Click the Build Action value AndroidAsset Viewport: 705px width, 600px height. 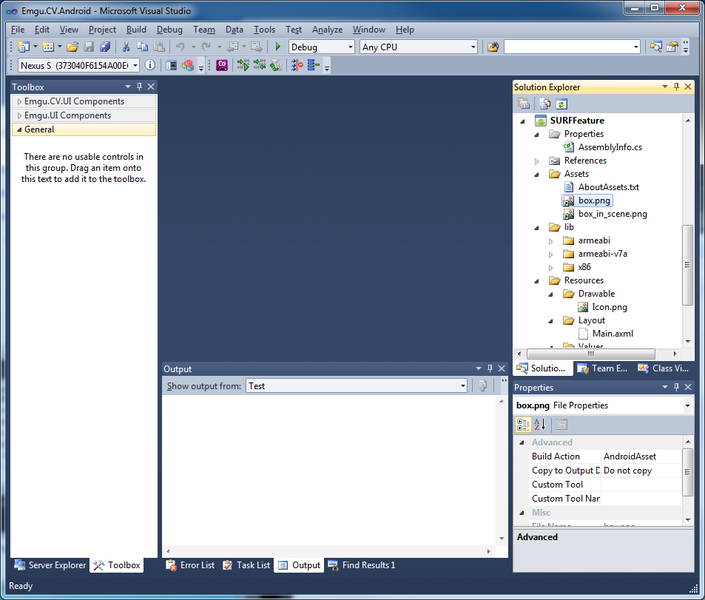[629, 457]
